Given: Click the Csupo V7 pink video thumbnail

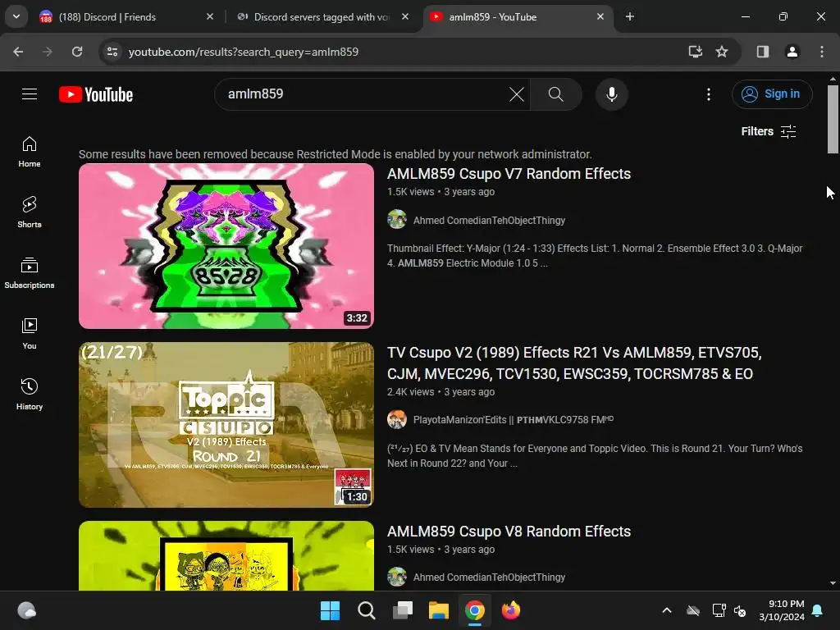Looking at the screenshot, I should coord(226,246).
